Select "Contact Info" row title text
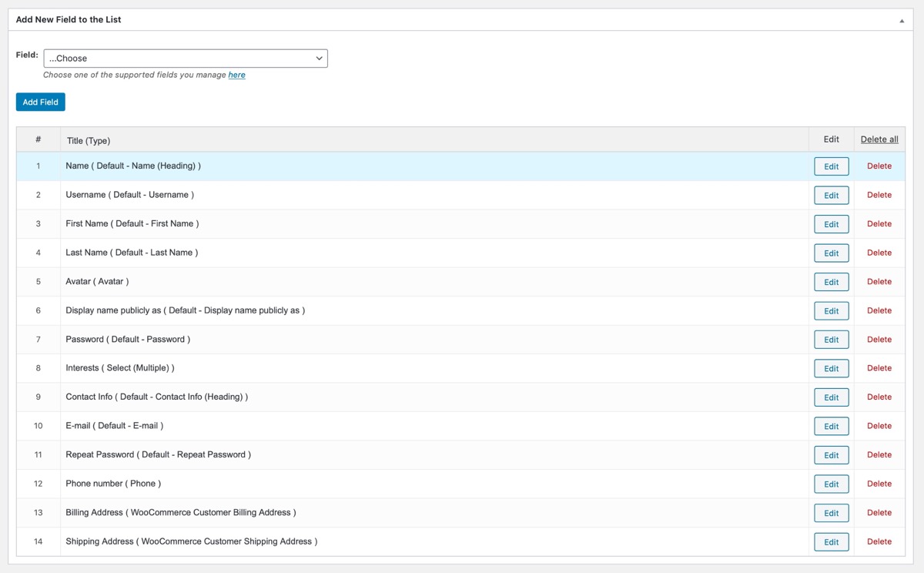This screenshot has height=573, width=924. pyautogui.click(x=157, y=397)
